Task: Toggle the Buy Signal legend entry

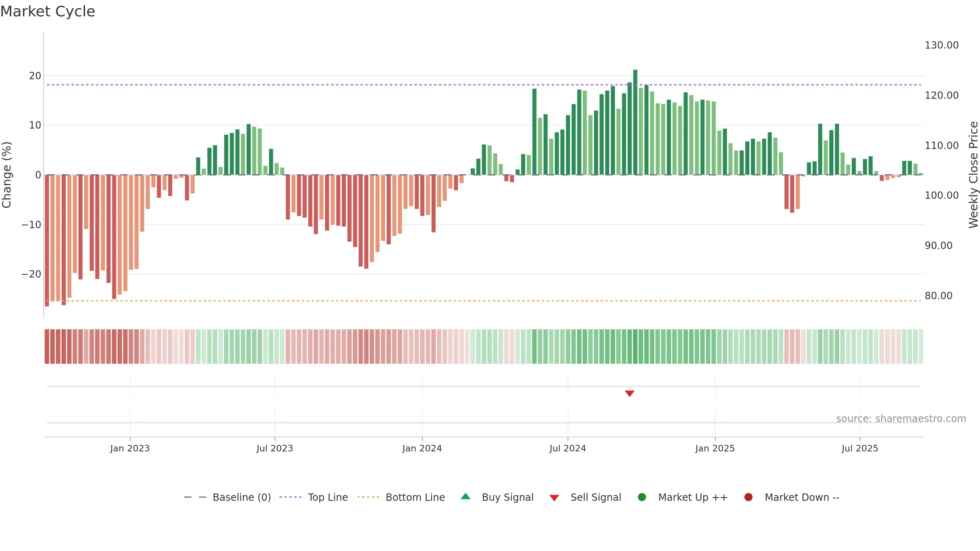Action: (497, 497)
